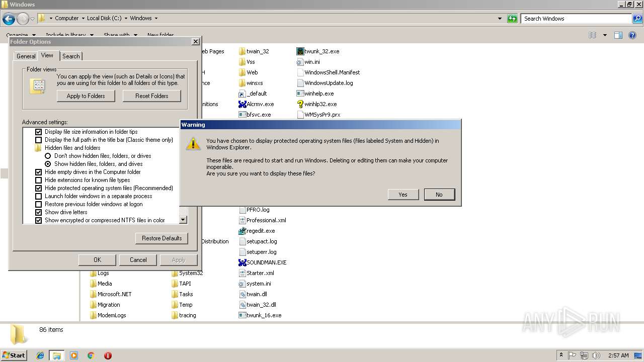Toggle Hide empty drives in the Computer folder
This screenshot has height=362, width=644.
(x=38, y=172)
